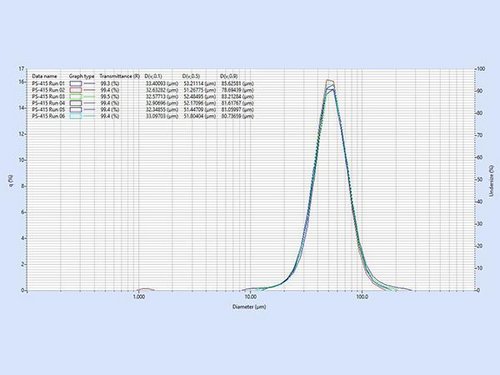
Task: Click the D(v,0.5) column header
Action: (191, 76)
